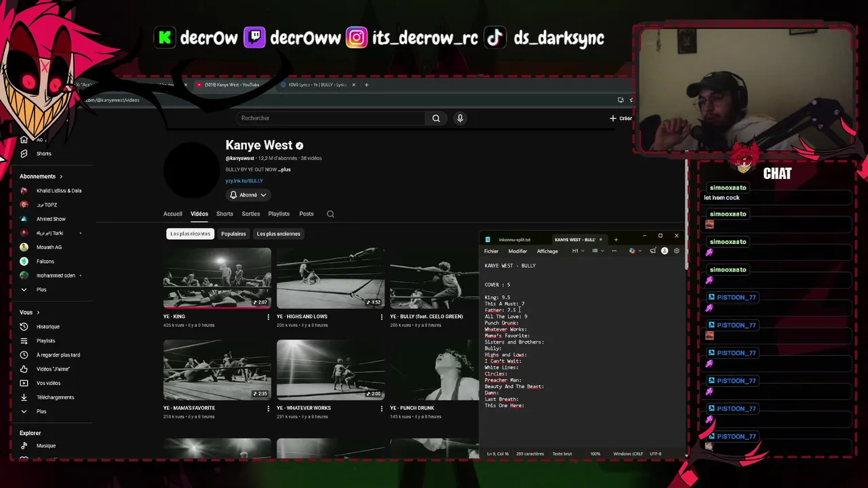This screenshot has height=488, width=868.
Task: Select the Les plus récentes filter chip
Action: [x=191, y=234]
